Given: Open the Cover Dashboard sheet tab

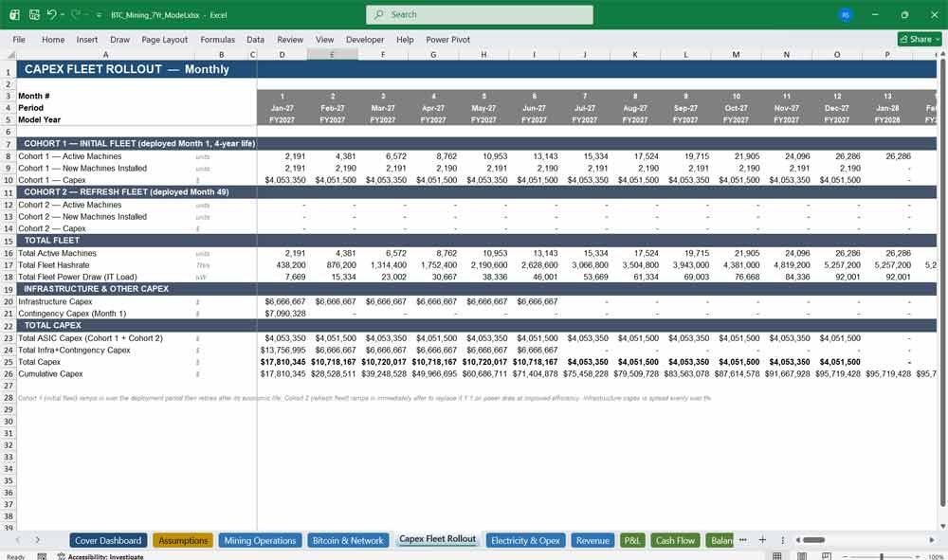Looking at the screenshot, I should pos(108,541).
